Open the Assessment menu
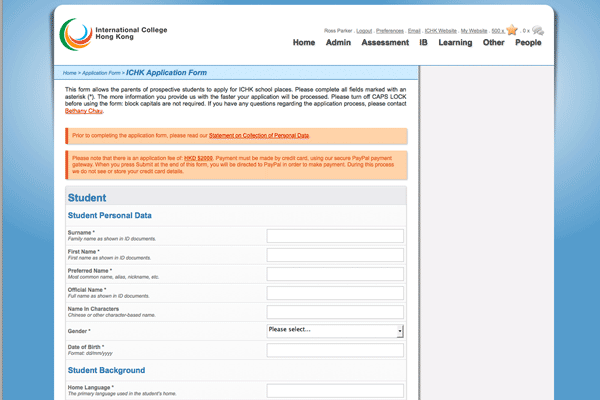Image resolution: width=600 pixels, height=400 pixels. [x=385, y=43]
